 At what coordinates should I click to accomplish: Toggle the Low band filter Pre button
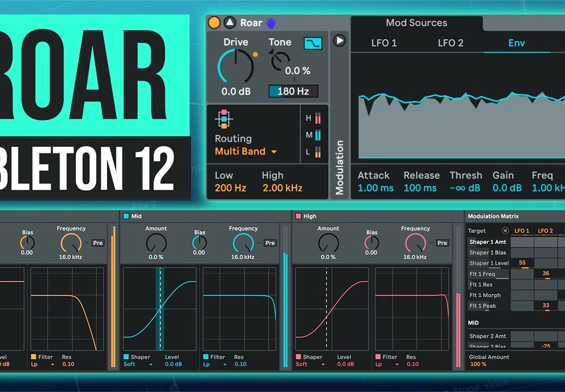tap(98, 243)
